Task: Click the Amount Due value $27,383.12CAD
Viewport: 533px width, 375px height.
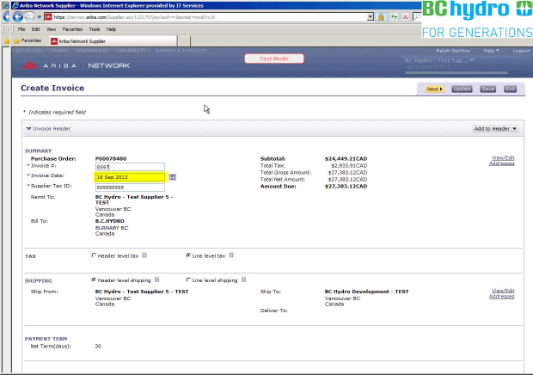Action: 346,186
